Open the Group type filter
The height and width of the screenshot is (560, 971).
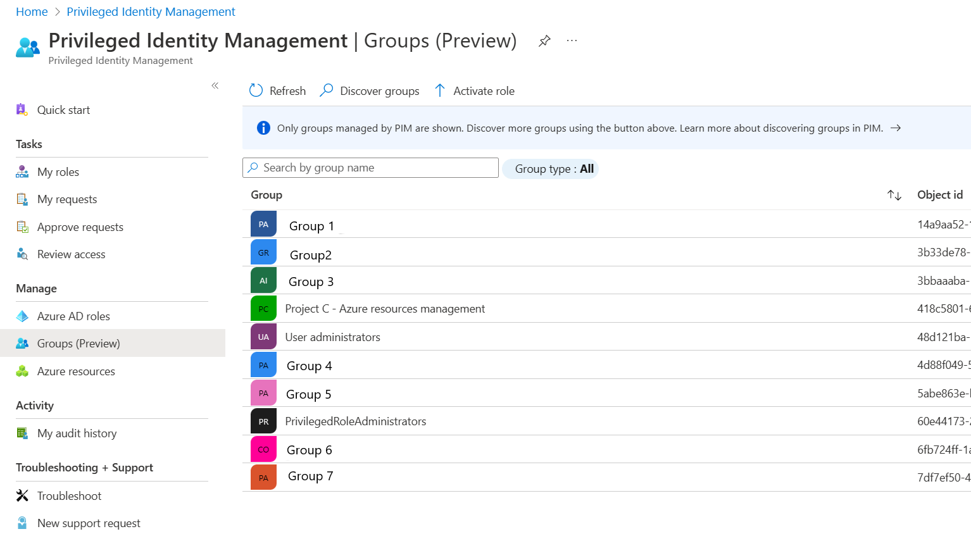point(550,169)
